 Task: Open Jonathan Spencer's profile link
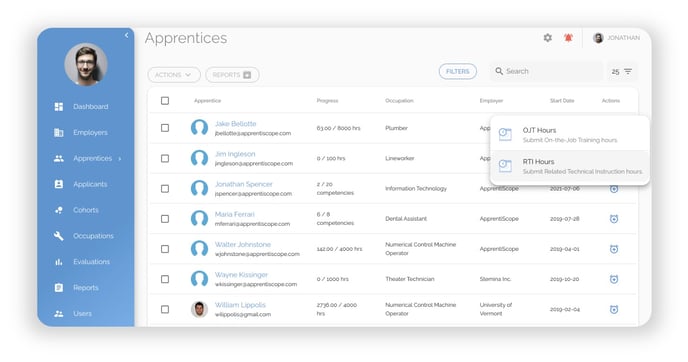point(244,184)
